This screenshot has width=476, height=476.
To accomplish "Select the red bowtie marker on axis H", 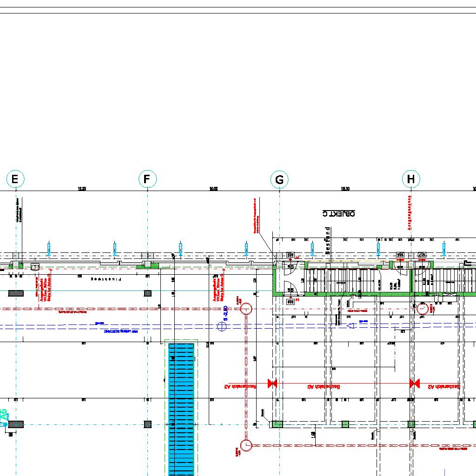I will coord(415,383).
